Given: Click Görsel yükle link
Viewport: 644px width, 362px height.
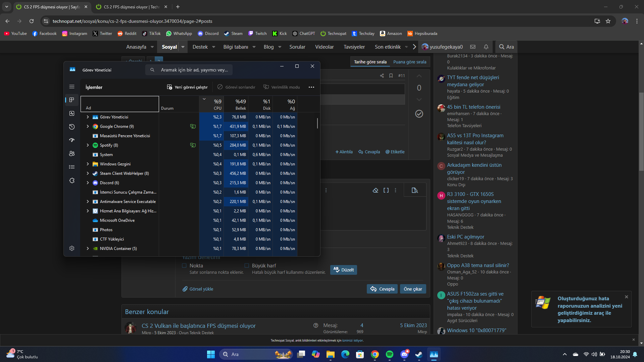Looking at the screenshot, I should pos(198,289).
